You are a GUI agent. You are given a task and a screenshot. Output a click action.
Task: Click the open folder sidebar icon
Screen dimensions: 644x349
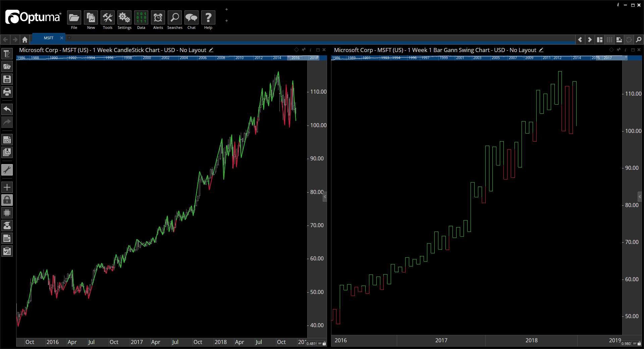point(7,66)
